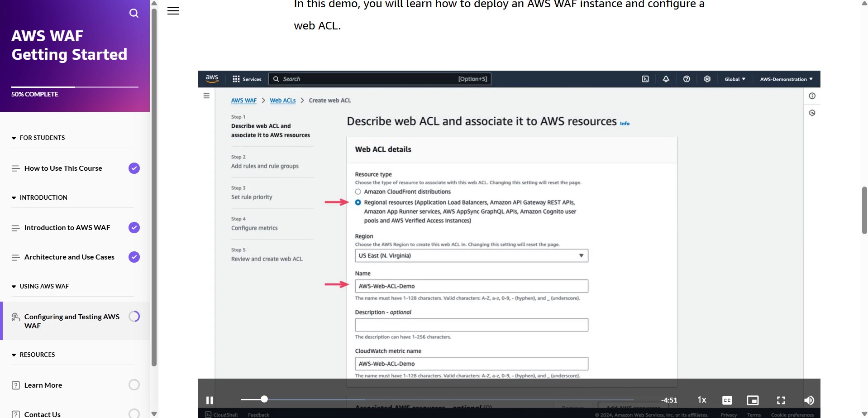Enter fullscreen video mode
Screen dimensions: 868x418
(781, 400)
